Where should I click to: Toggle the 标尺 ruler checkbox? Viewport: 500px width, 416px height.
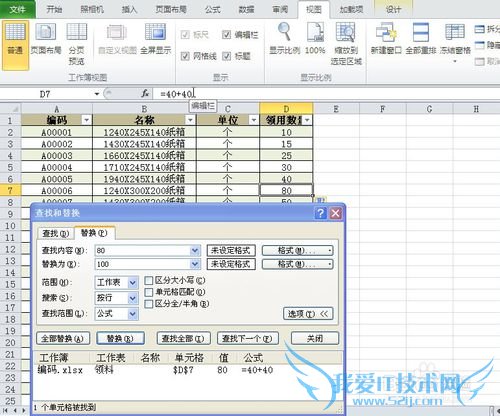[x=185, y=34]
